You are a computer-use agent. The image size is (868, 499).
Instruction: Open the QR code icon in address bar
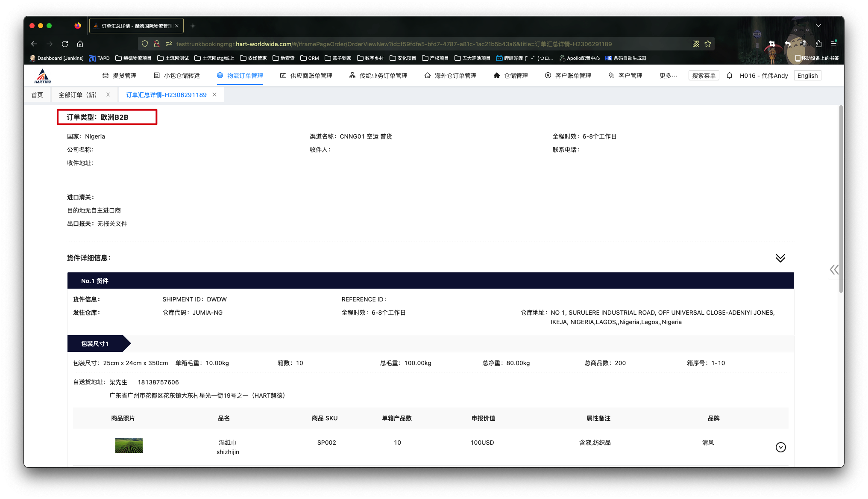click(x=696, y=44)
